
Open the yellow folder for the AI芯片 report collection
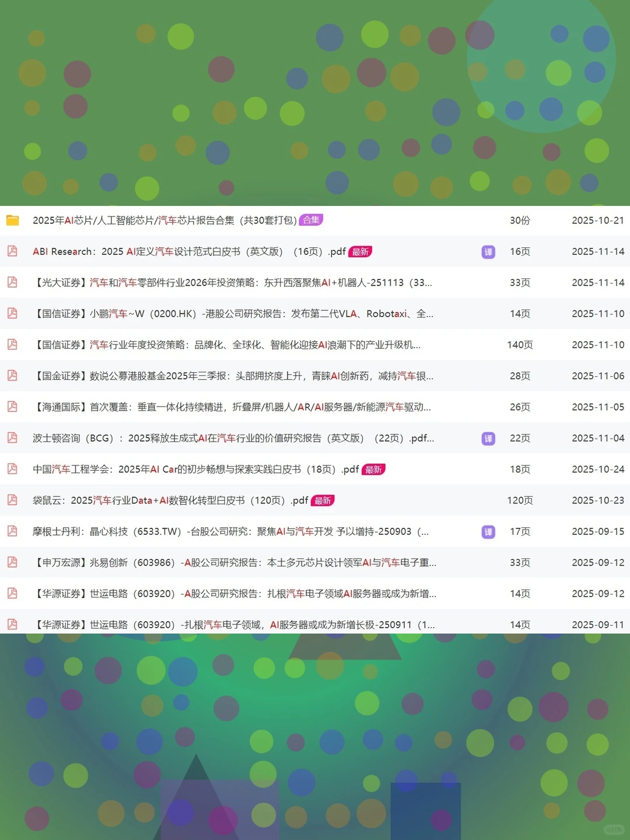tap(12, 220)
